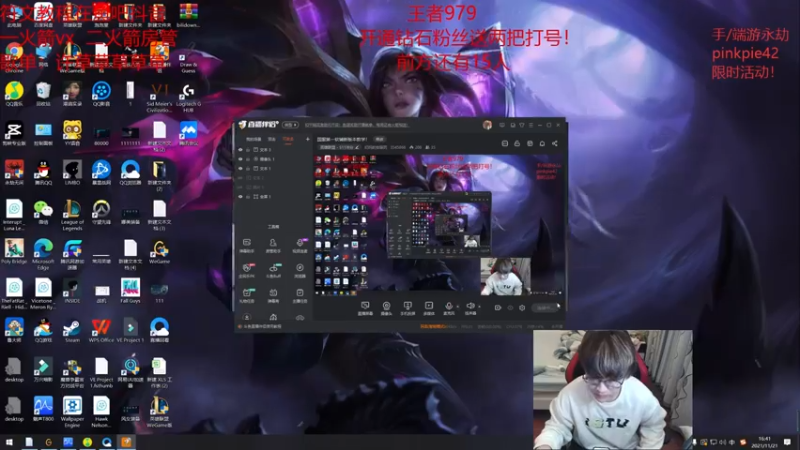The width and height of the screenshot is (800, 450).
Task: Launch QQ音乐 desktop shortcut
Action: 14,94
